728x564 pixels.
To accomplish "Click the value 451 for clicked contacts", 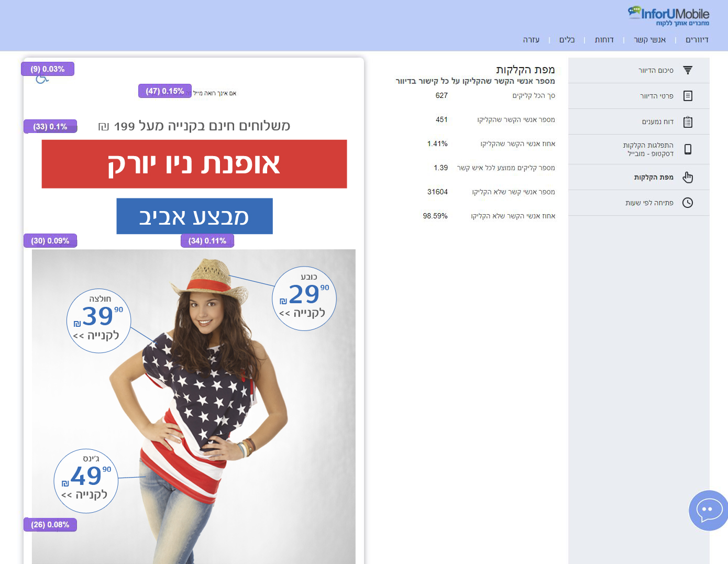I will pyautogui.click(x=442, y=119).
